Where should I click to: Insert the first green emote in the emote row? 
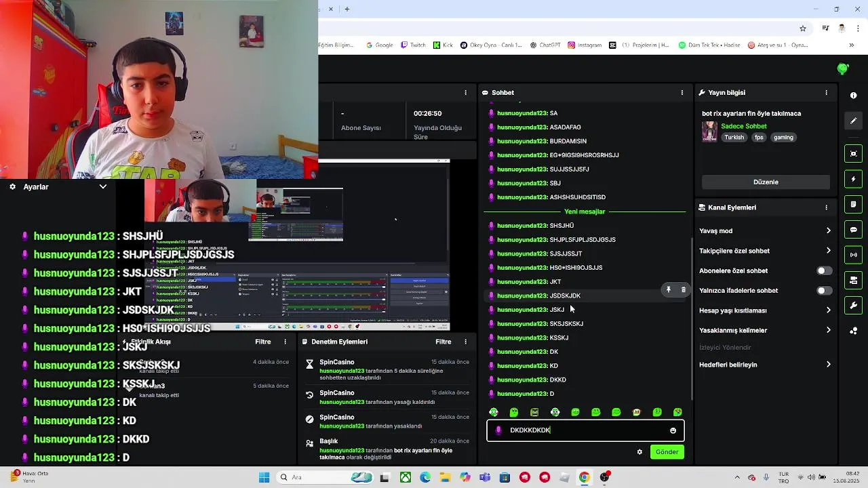tap(494, 412)
